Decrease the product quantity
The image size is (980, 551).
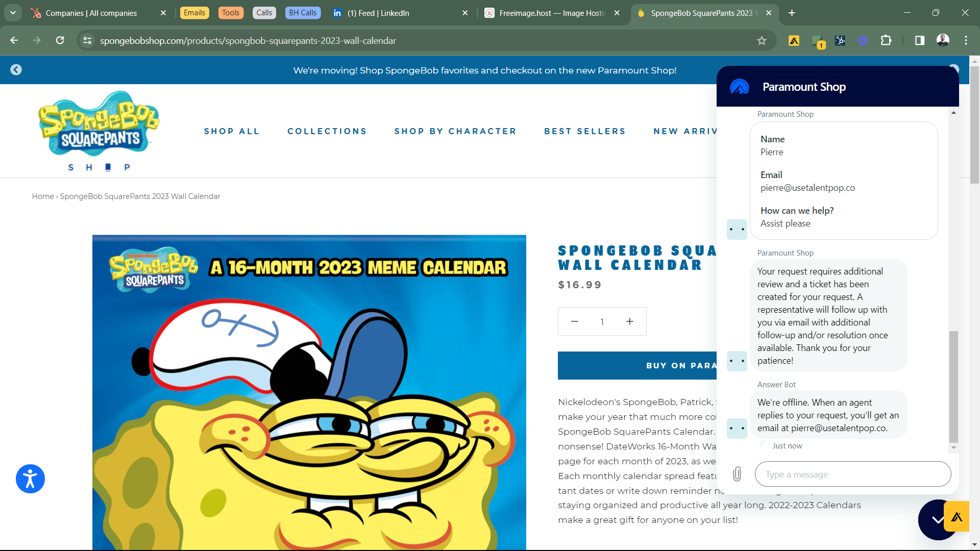tap(574, 321)
